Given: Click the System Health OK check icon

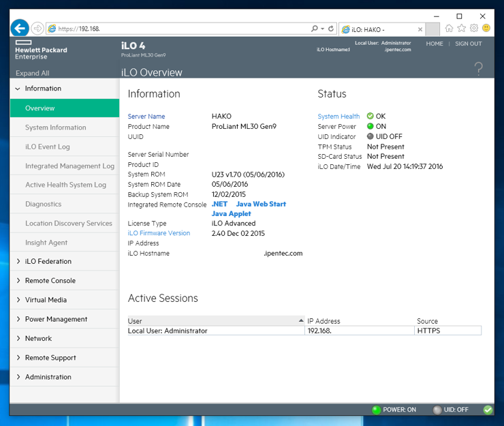Looking at the screenshot, I should 371,116.
